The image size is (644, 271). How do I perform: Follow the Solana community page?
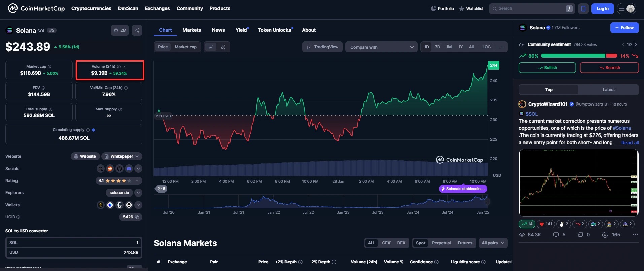click(624, 28)
